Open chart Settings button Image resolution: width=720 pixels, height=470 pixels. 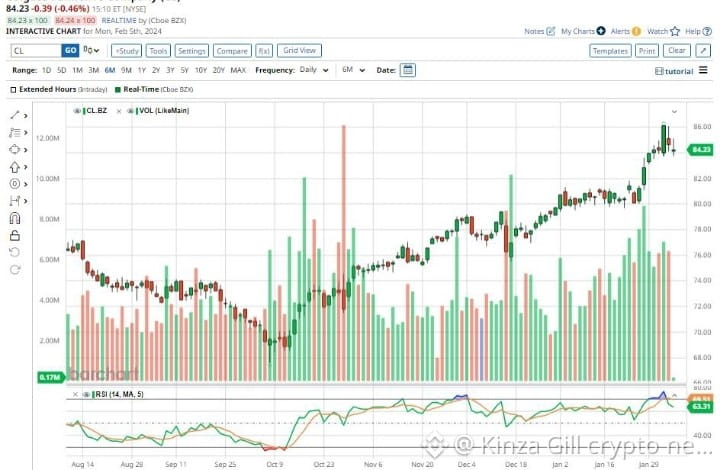(x=191, y=50)
